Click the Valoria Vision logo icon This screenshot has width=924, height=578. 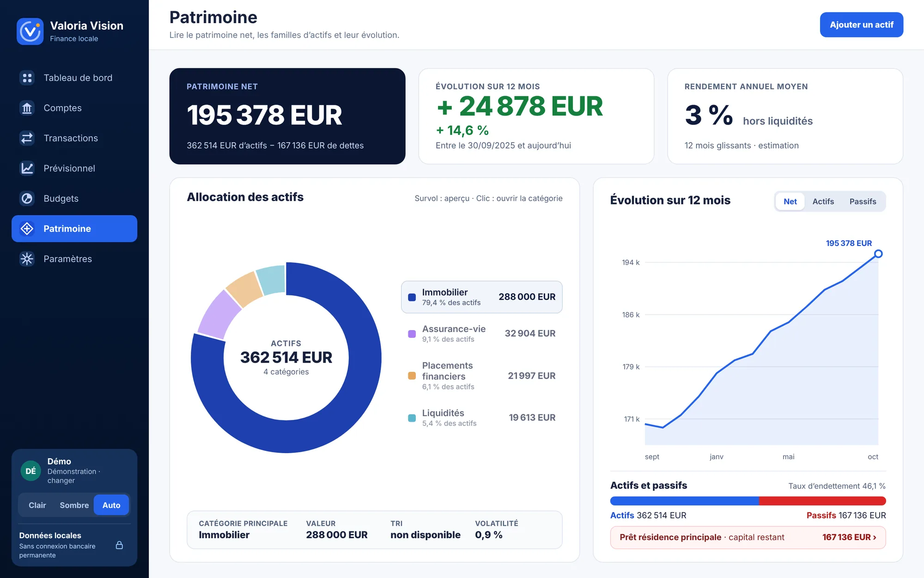pos(30,31)
